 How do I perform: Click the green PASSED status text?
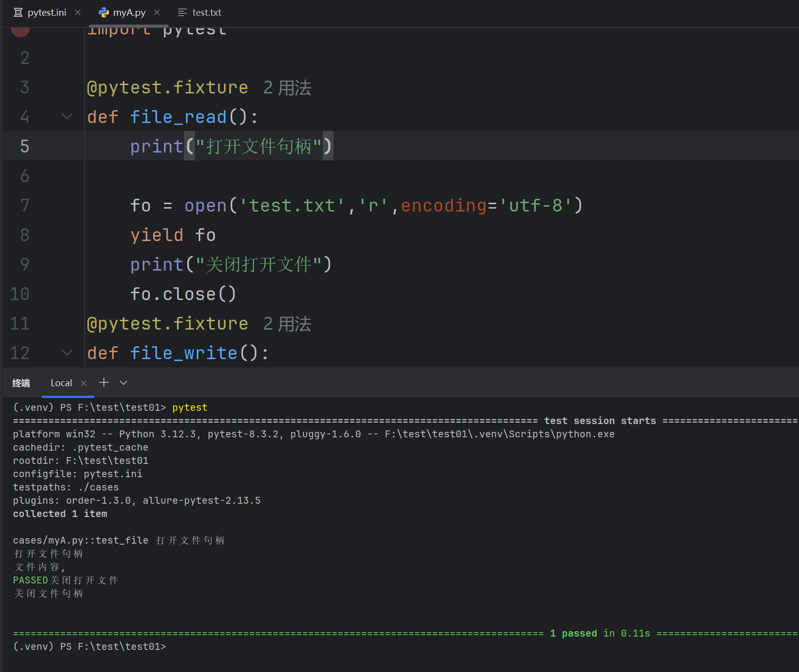click(x=31, y=580)
